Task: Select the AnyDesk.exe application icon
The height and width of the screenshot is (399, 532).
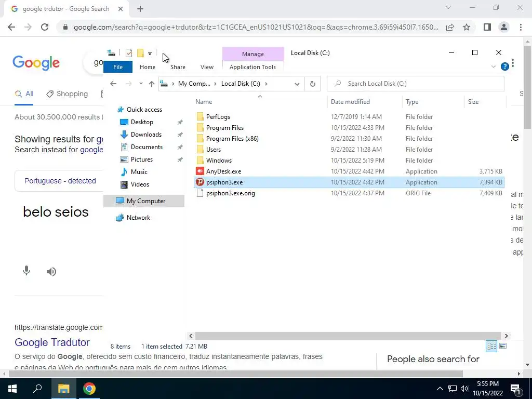Action: (200, 171)
